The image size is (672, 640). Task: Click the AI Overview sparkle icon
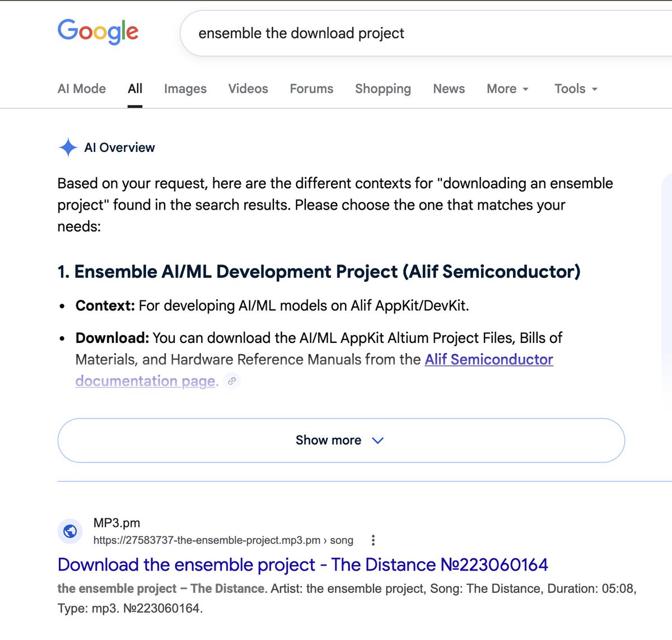click(x=68, y=148)
